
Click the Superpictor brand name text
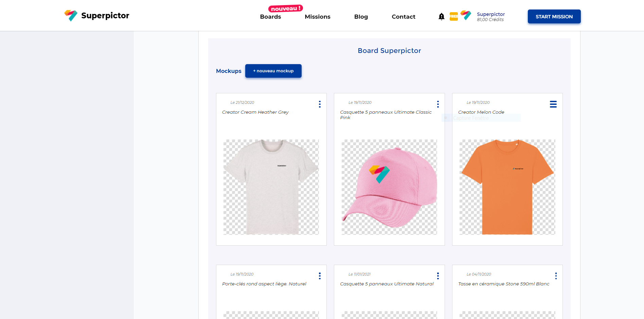105,16
